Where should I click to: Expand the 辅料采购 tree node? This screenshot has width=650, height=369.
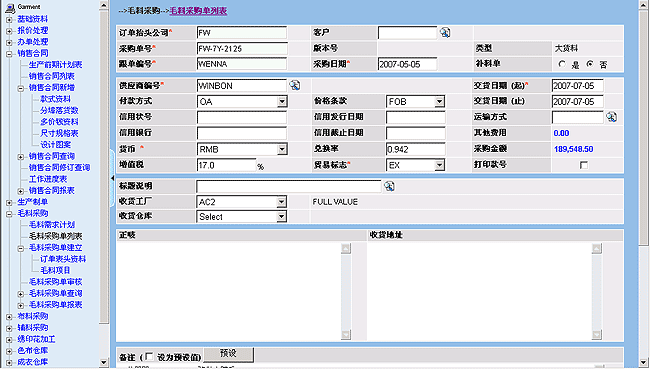pyautogui.click(x=9, y=328)
